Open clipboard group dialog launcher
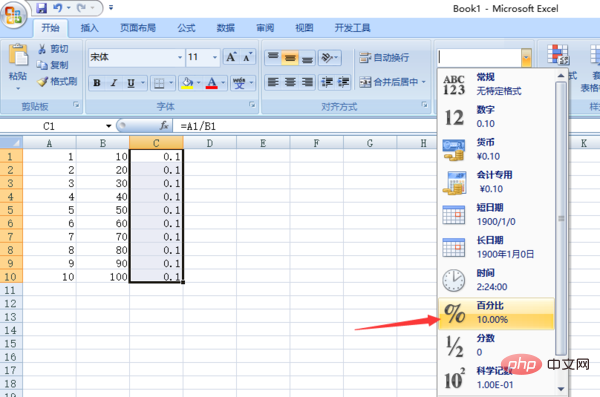 coord(76,105)
